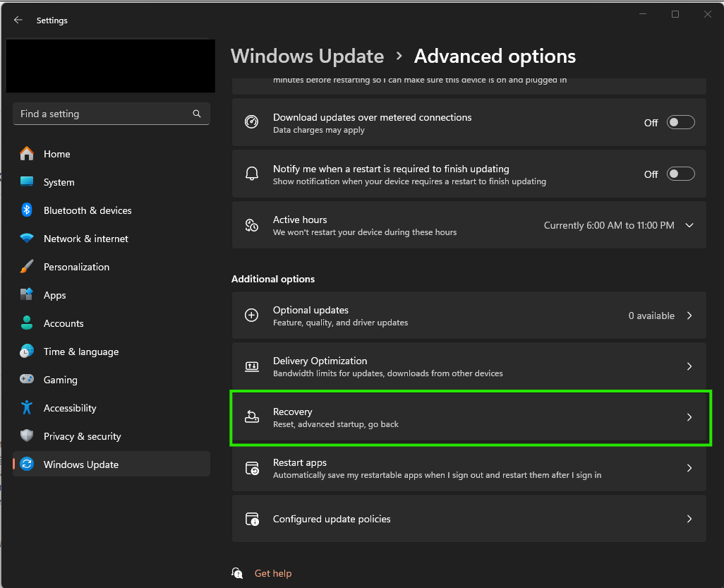Open Time & language label
This screenshot has height=588, width=724.
tap(81, 352)
